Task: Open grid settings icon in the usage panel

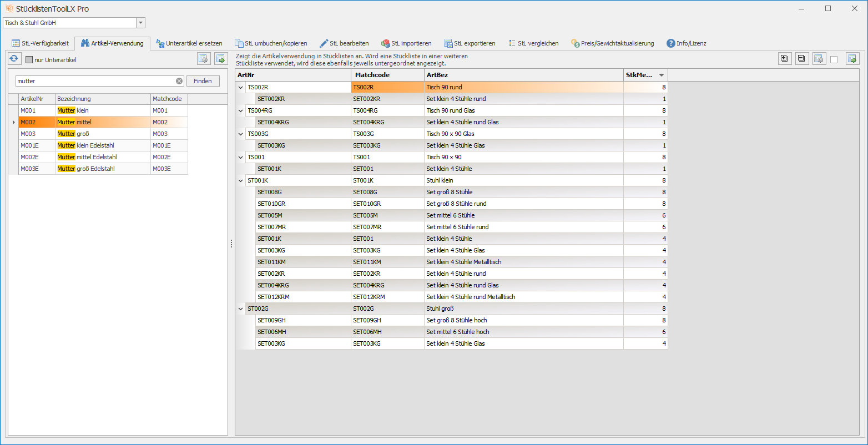Action: tap(819, 59)
